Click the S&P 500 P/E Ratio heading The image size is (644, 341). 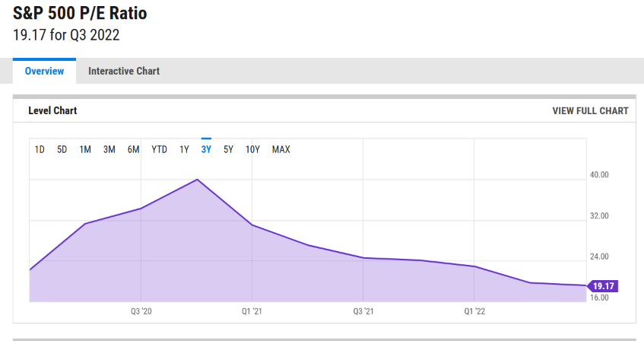pos(80,13)
